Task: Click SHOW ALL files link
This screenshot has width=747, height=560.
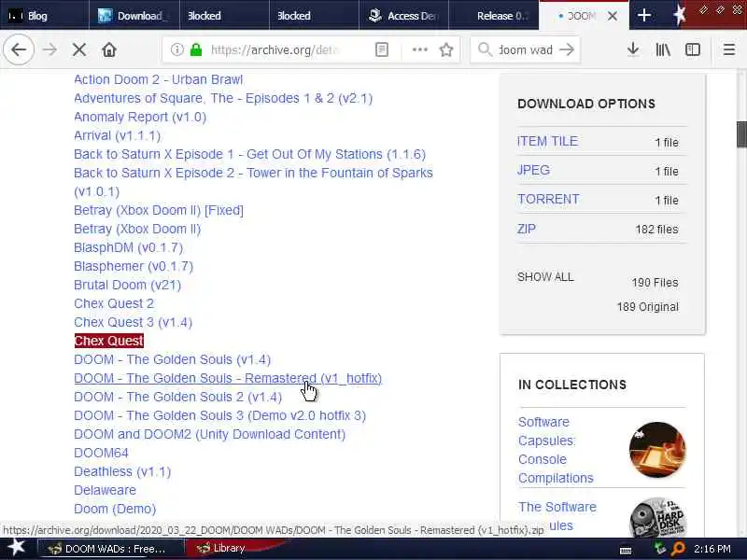Action: click(x=545, y=277)
